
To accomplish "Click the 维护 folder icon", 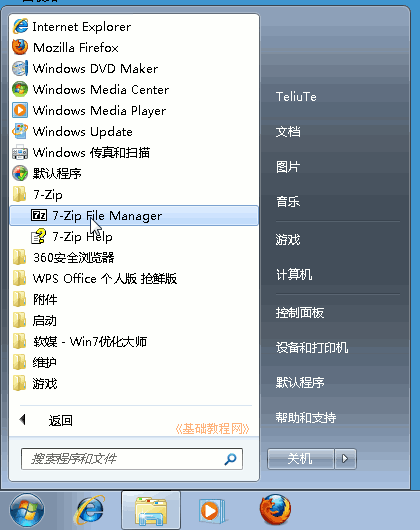I will point(19,362).
